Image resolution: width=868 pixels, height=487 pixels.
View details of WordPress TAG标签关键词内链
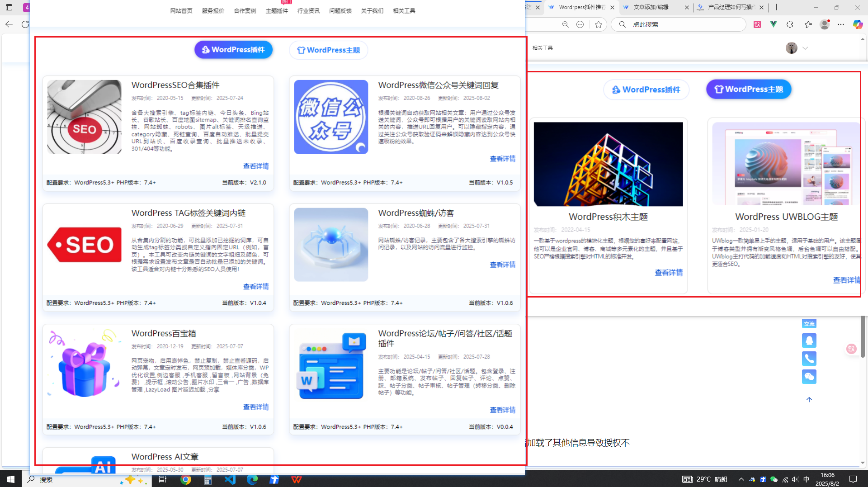[256, 287]
